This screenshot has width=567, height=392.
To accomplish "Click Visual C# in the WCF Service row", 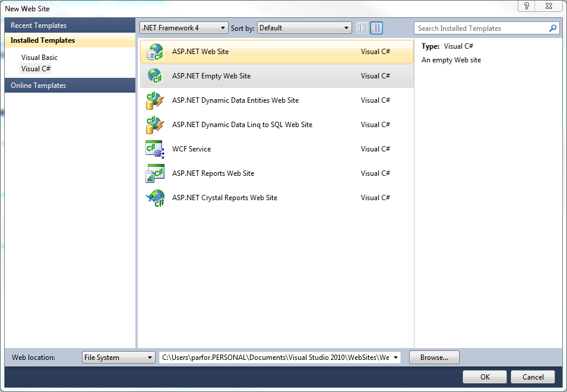I will (x=375, y=149).
